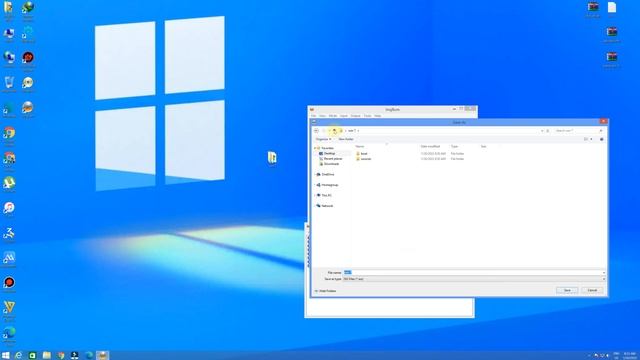The image size is (640, 360).
Task: Open ImgBurn View menu
Action: pos(322,116)
